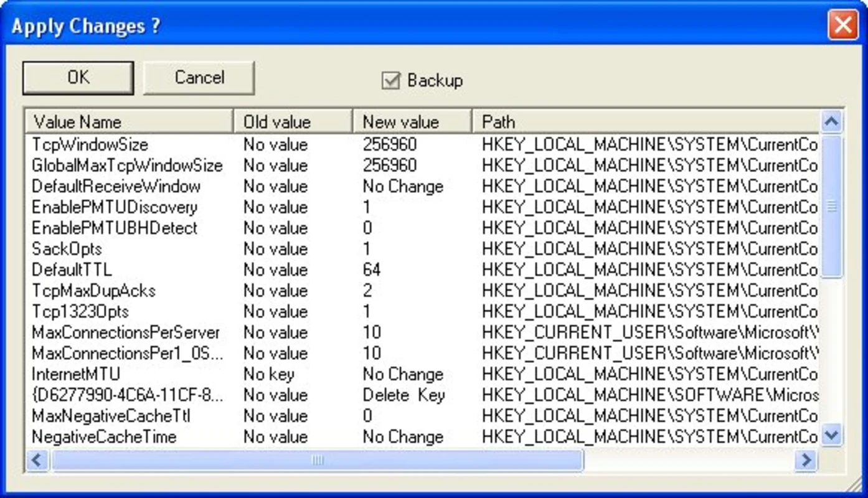The height and width of the screenshot is (498, 868).
Task: Select the {D6277990-4C6A-11CF-8... row
Action: pyautogui.click(x=423, y=395)
